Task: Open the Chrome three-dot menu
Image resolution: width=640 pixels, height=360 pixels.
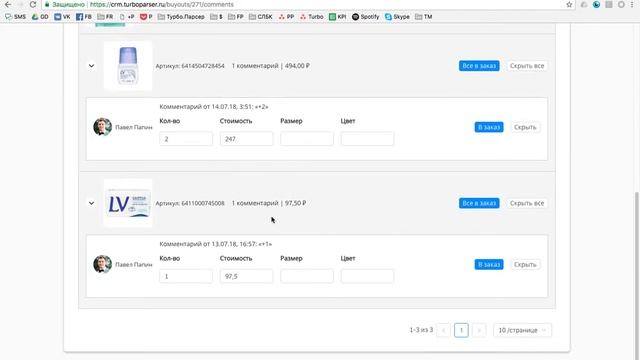Action: tap(632, 4)
